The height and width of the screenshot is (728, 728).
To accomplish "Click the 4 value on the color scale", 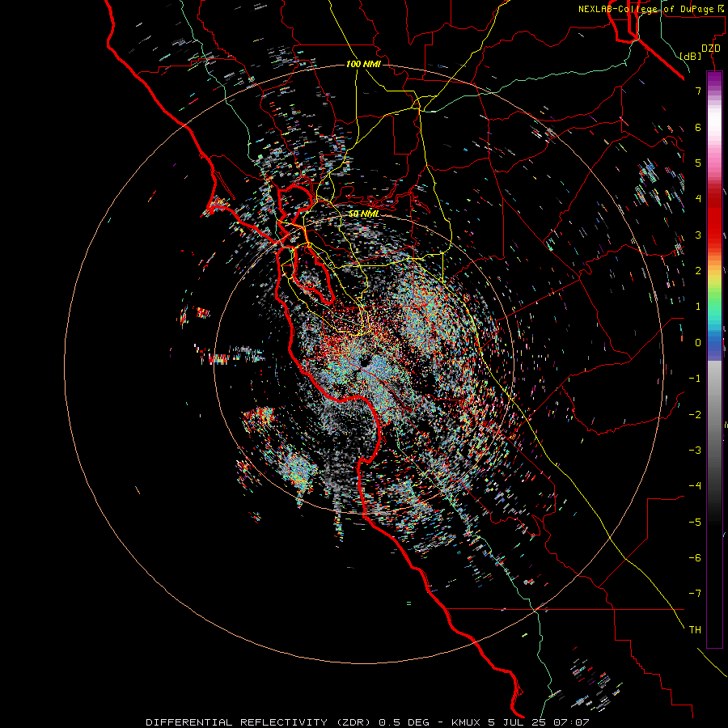I will [x=698, y=199].
